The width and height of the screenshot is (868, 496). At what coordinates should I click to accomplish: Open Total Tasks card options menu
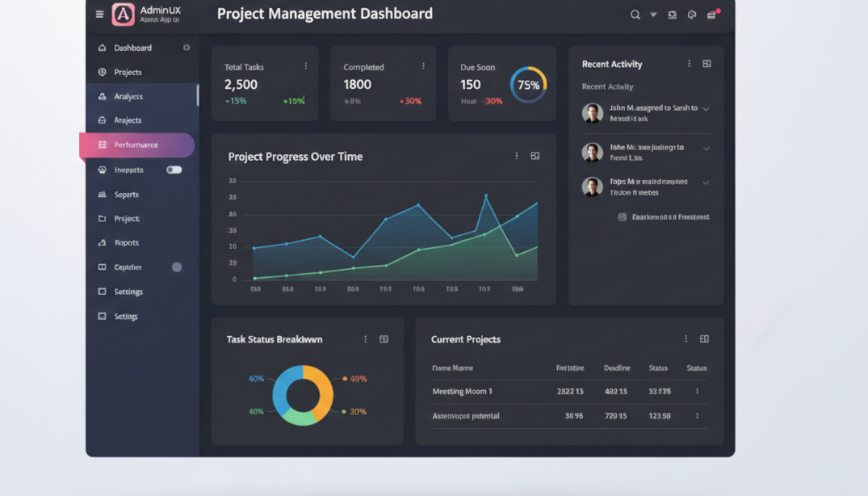(x=306, y=66)
